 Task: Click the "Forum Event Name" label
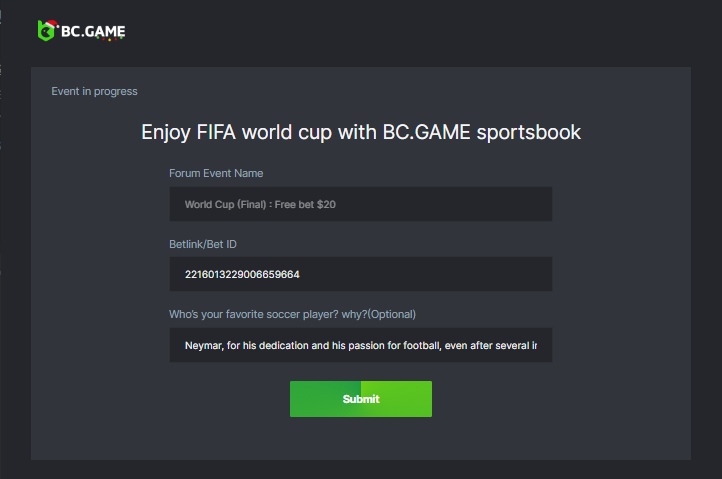[216, 173]
